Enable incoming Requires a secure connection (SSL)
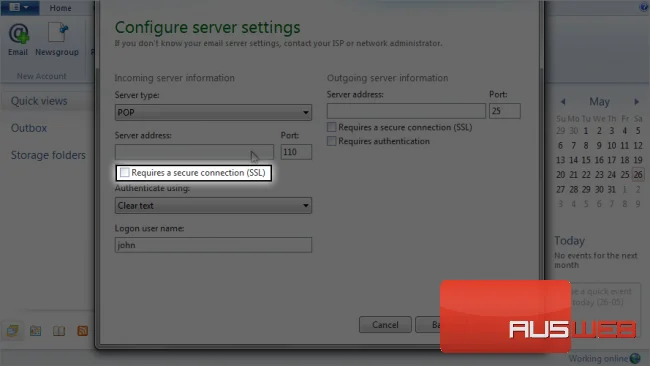This screenshot has width=650, height=366. pos(124,172)
